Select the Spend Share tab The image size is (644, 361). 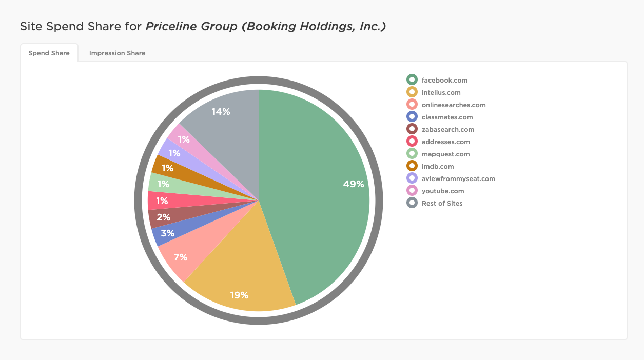point(49,53)
